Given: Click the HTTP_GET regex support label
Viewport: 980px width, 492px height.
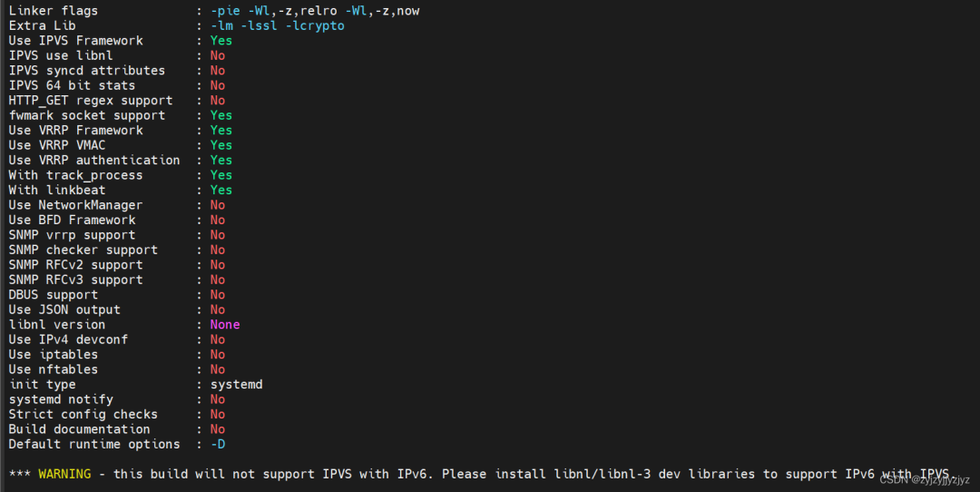Looking at the screenshot, I should 91,100.
